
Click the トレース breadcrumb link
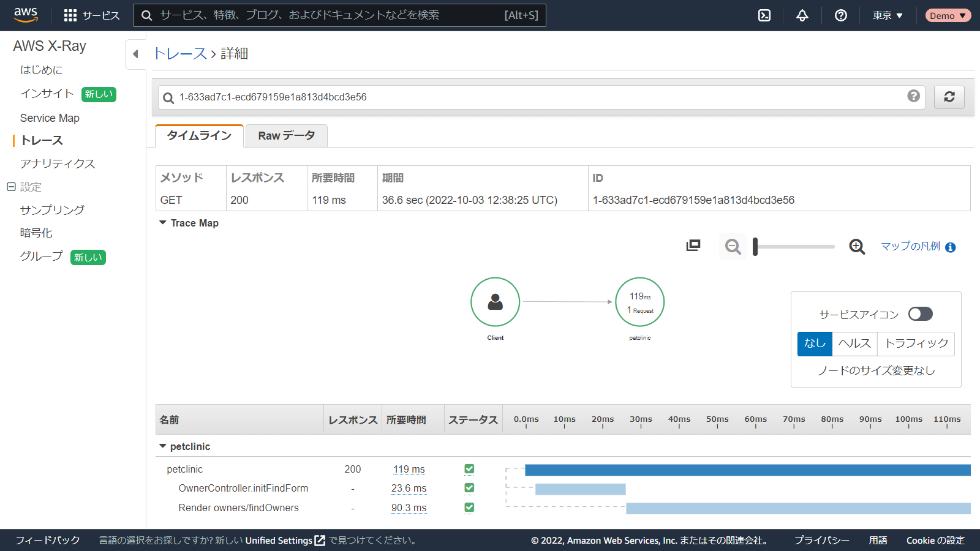180,54
